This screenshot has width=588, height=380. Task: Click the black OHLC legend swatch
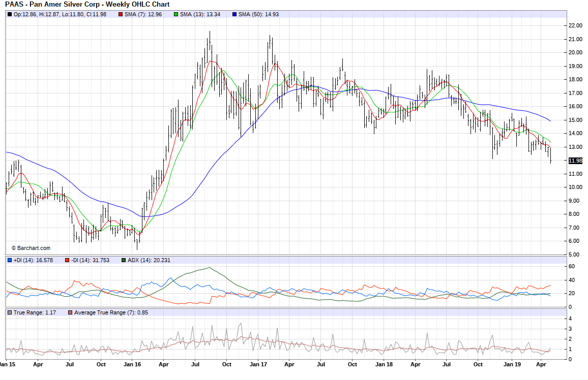click(10, 15)
